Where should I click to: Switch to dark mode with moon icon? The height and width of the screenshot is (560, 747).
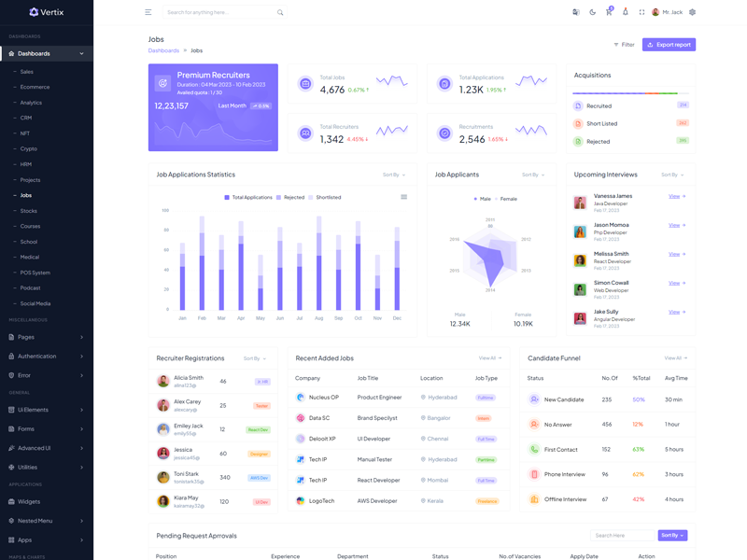[592, 12]
